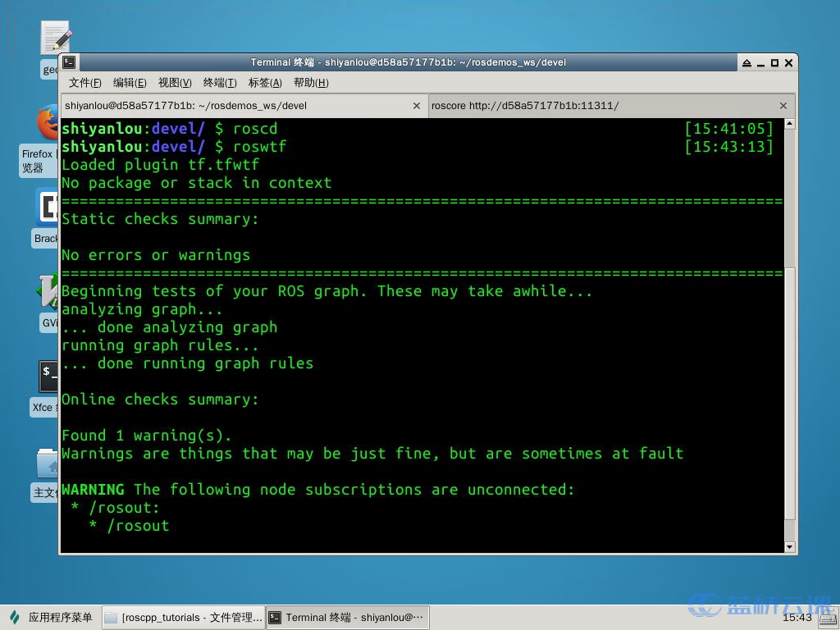Click the 'Loaded plugin tf.tfwtf' line
Screen dimensions: 840x630
[x=160, y=164]
